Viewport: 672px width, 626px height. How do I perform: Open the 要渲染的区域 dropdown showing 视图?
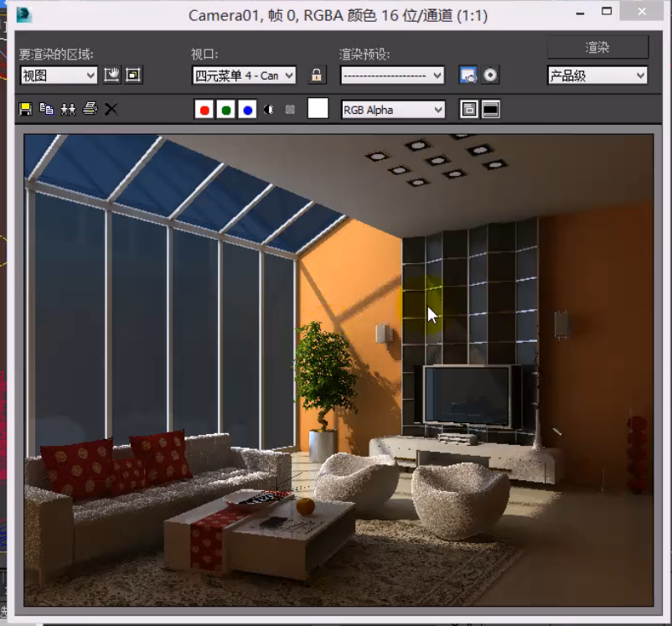coord(59,75)
